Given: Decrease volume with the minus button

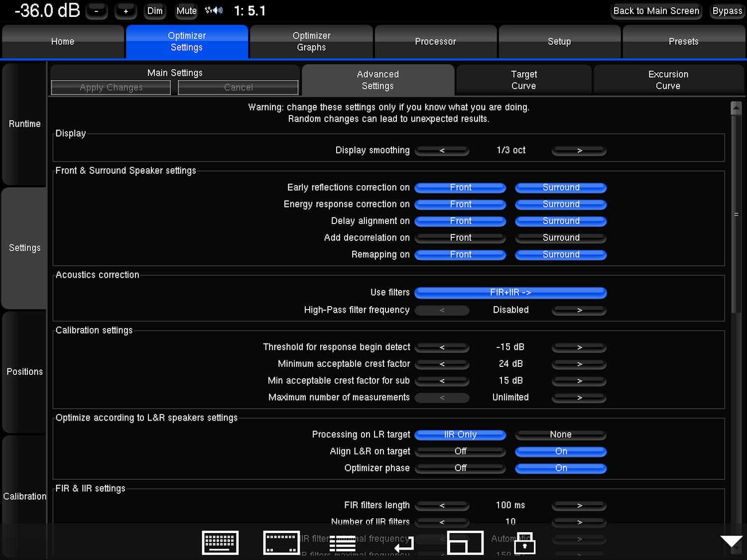Looking at the screenshot, I should 97,11.
